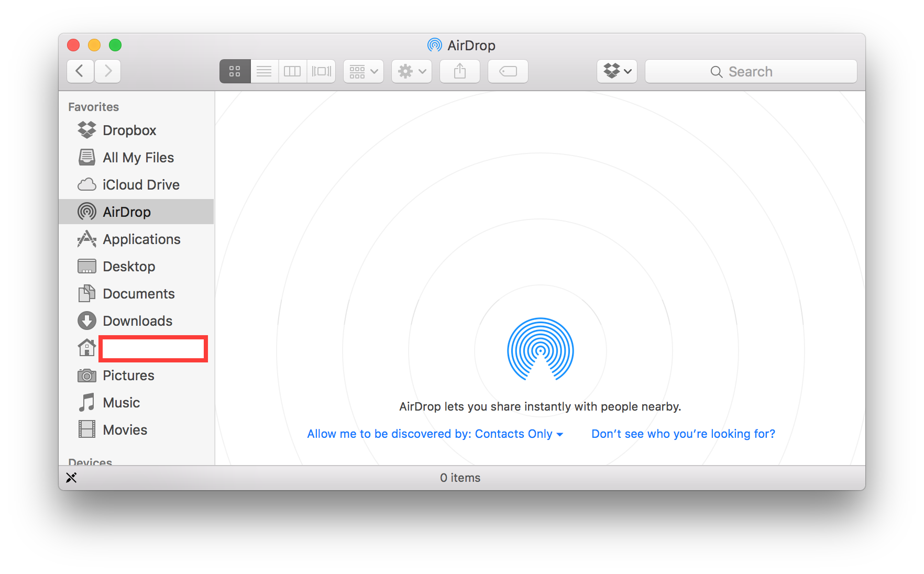
Task: Close the AirDrop Finder window
Action: [73, 45]
